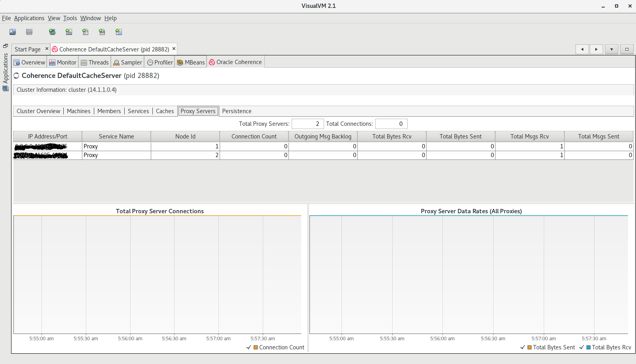Sort table by Service Name column
The height and width of the screenshot is (364, 636).
116,136
